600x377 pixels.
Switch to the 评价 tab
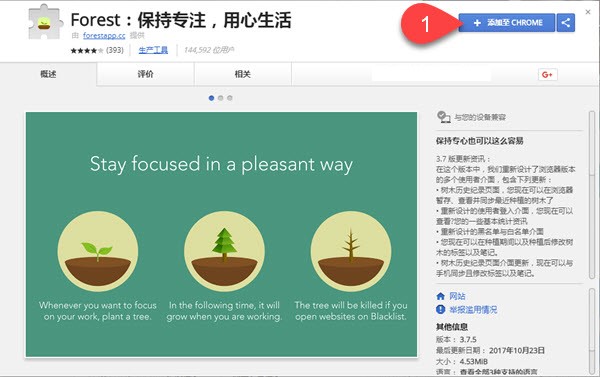coord(145,74)
